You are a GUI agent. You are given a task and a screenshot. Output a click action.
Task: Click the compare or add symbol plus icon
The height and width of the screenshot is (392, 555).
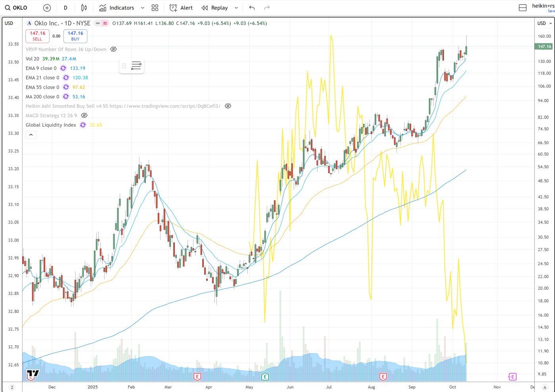(47, 8)
